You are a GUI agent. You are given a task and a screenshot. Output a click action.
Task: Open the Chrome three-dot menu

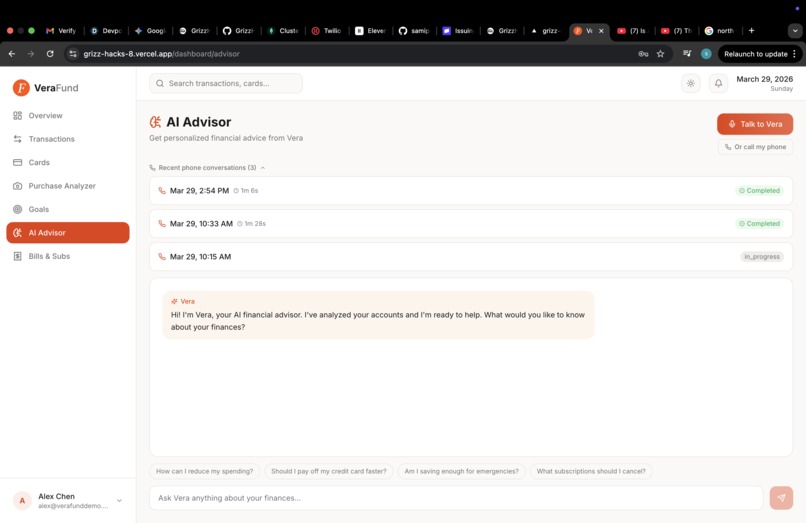click(x=795, y=53)
